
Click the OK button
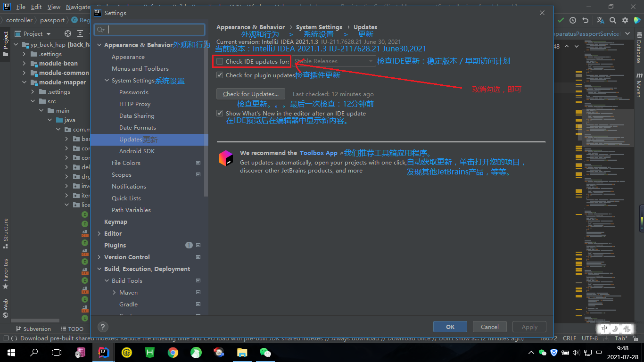point(450,327)
